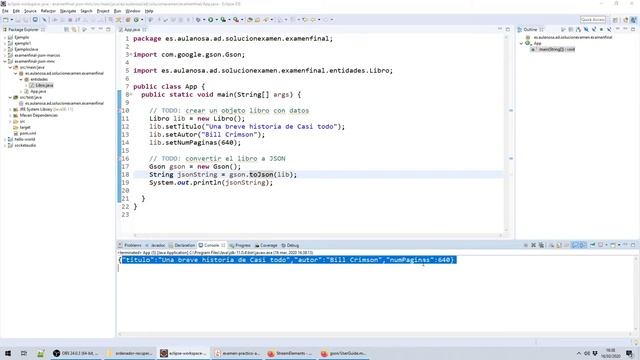Toggle Pin Console icon
Viewport: 640px width, 360px height.
click(593, 245)
